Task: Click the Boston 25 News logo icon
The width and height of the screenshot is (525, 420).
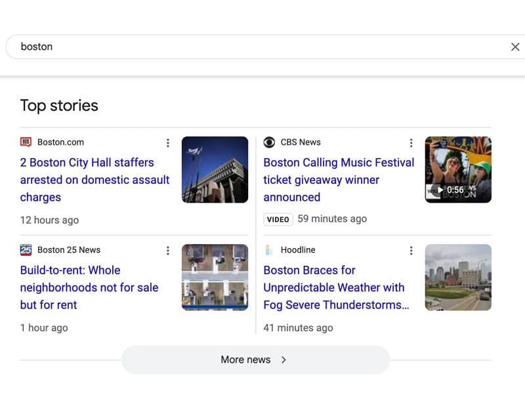Action: [26, 250]
